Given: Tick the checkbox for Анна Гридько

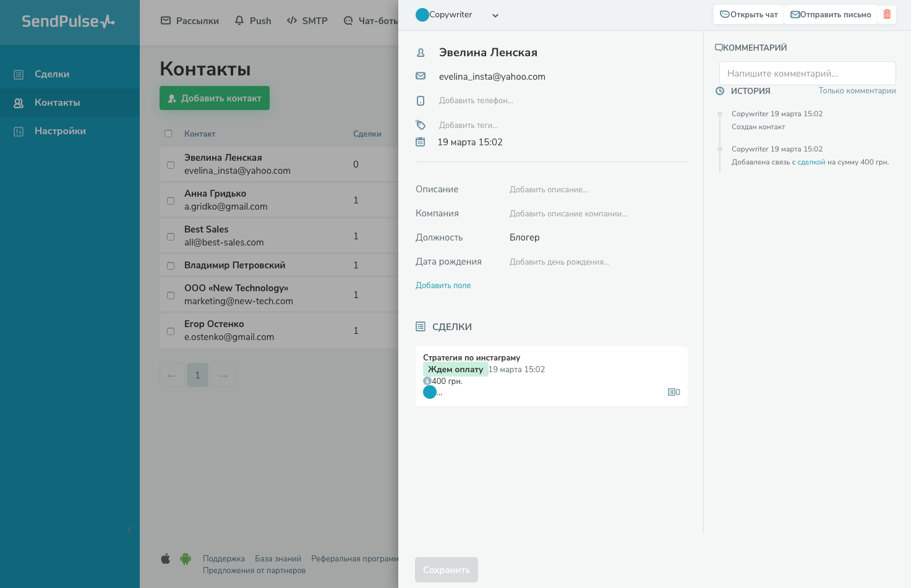Looking at the screenshot, I should 171,201.
